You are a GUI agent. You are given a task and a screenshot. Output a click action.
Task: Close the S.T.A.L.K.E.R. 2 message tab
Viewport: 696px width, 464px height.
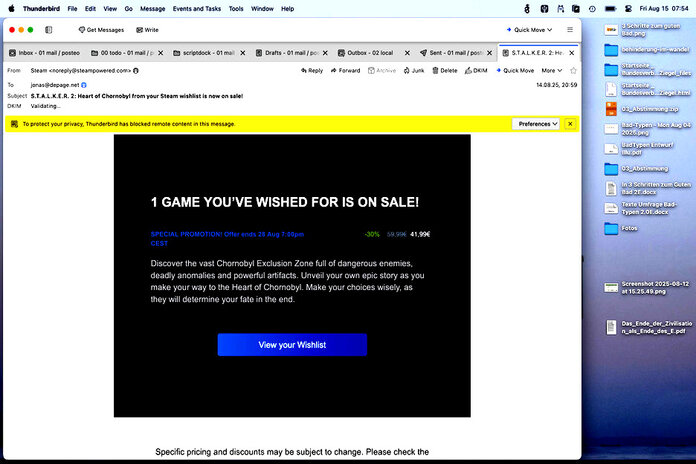pos(572,53)
